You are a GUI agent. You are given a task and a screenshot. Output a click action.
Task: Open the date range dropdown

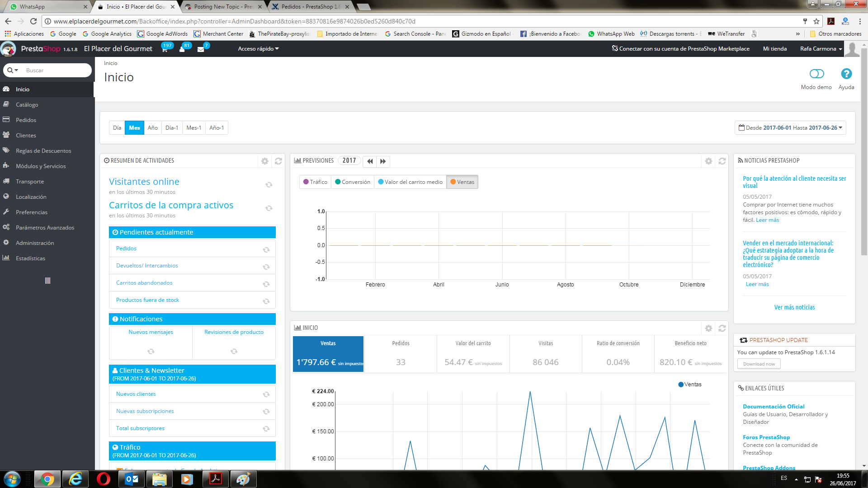790,128
